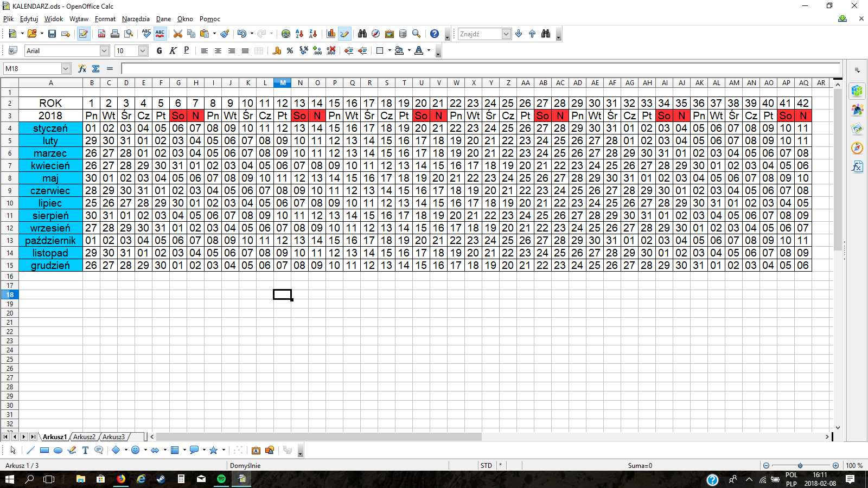Click the formula input line
This screenshot has width=868, height=488.
[481, 68]
